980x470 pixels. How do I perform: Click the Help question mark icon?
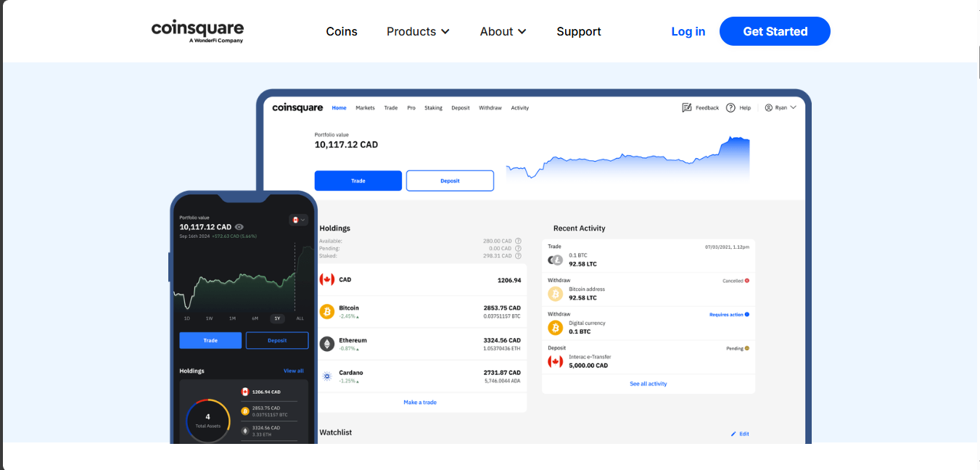click(730, 107)
